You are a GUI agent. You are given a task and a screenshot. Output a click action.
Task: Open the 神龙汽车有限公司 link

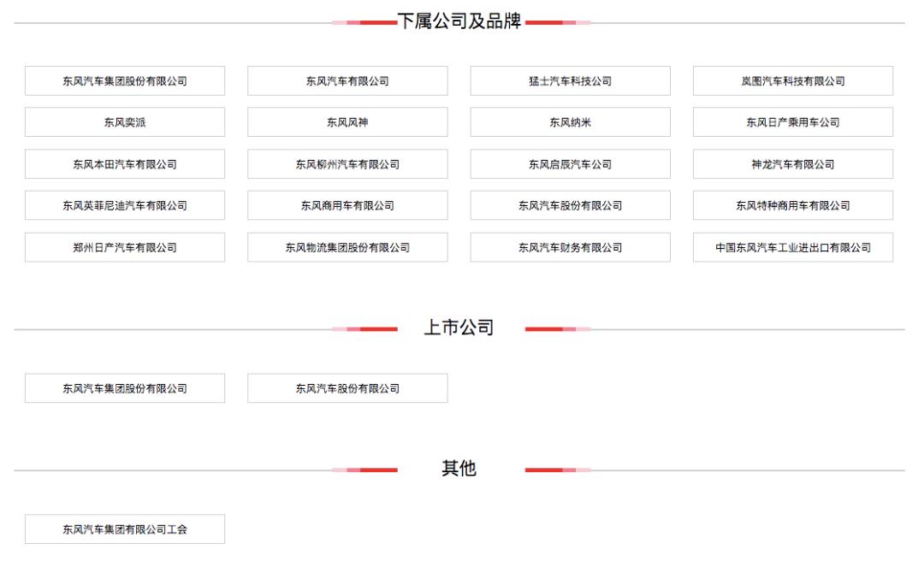(792, 163)
